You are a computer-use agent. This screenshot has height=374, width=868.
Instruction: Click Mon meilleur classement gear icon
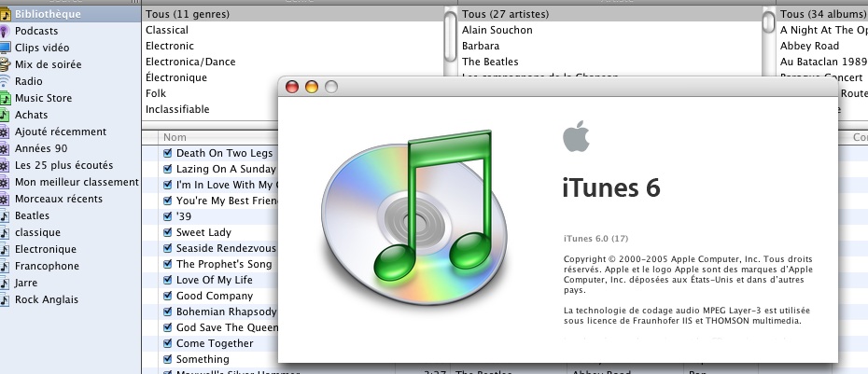pos(5,182)
